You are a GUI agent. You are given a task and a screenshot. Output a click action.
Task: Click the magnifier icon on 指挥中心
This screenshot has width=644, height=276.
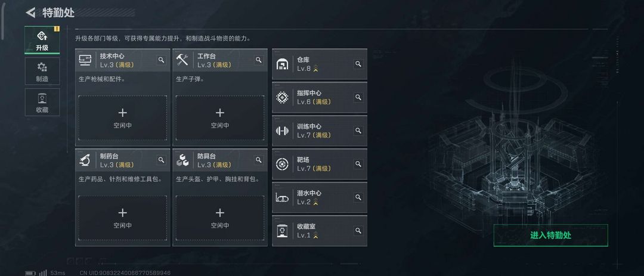358,97
